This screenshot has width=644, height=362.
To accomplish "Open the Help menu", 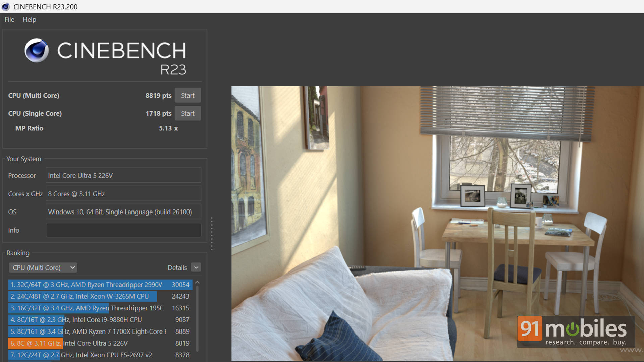I will [x=30, y=20].
